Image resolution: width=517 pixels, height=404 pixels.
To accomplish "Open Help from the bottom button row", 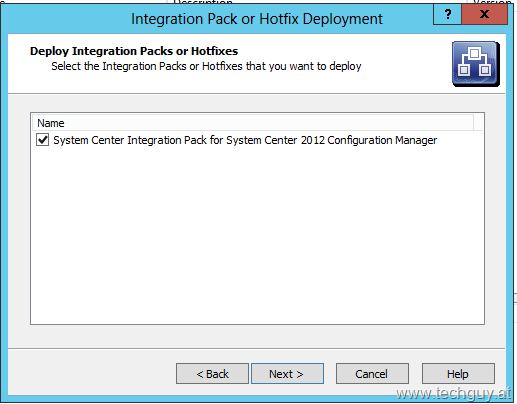I will coord(458,374).
